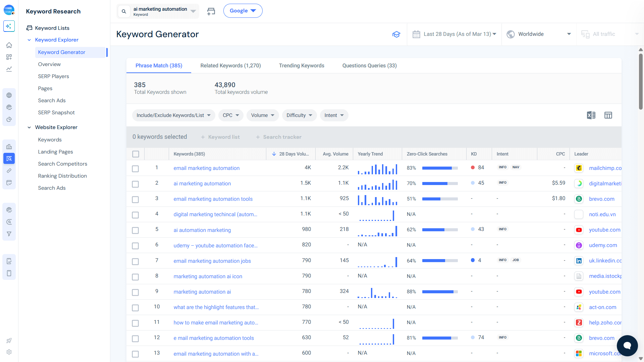Image resolution: width=644 pixels, height=362 pixels.
Task: Switch to the Related Keywords tab
Action: (x=230, y=65)
